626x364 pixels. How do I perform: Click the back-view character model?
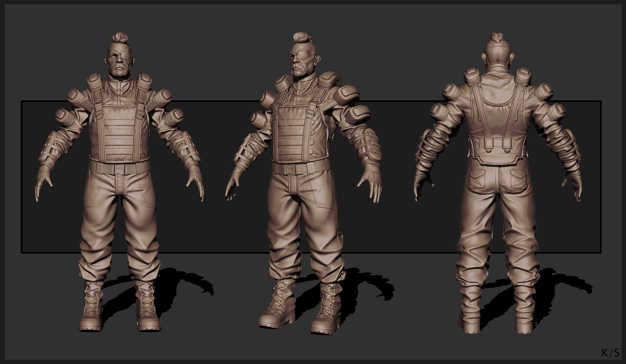point(498,182)
